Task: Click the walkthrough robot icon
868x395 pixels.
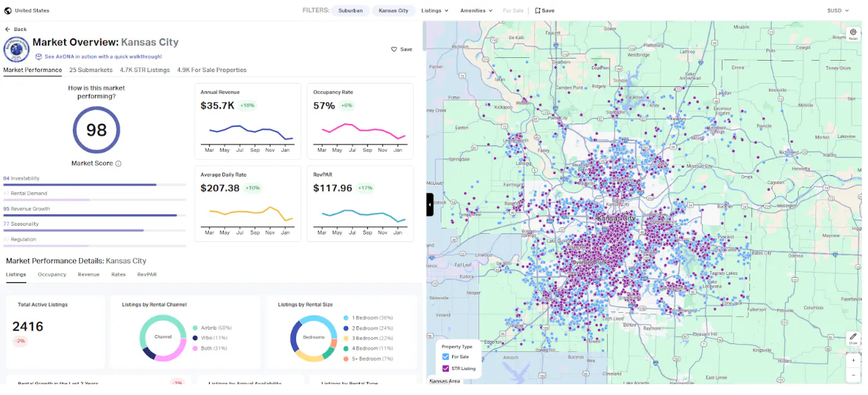Action: coord(39,57)
